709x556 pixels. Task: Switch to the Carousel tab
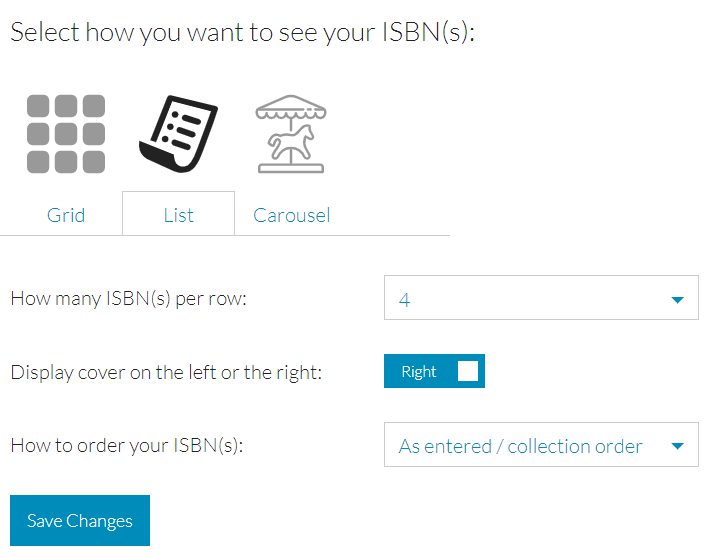[292, 215]
